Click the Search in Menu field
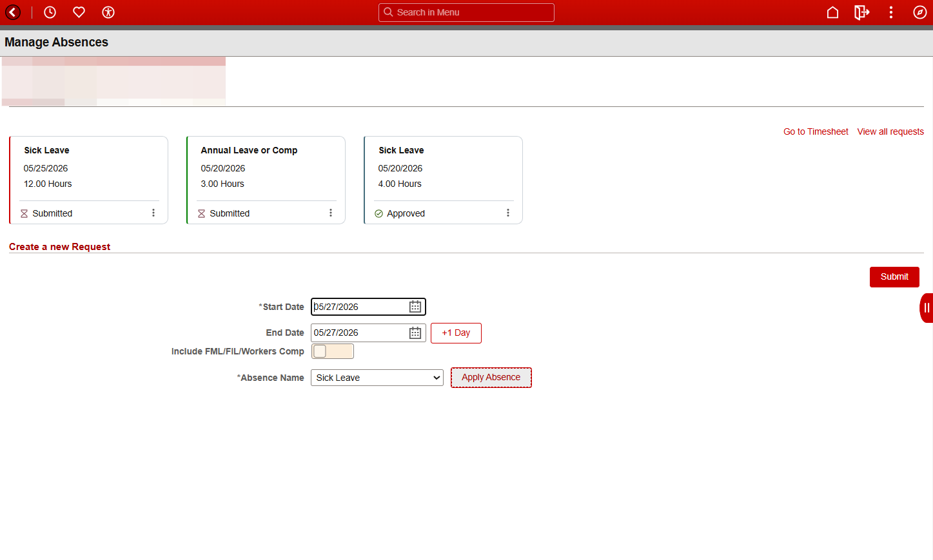Viewport: 933px width, 560px height. pos(466,12)
